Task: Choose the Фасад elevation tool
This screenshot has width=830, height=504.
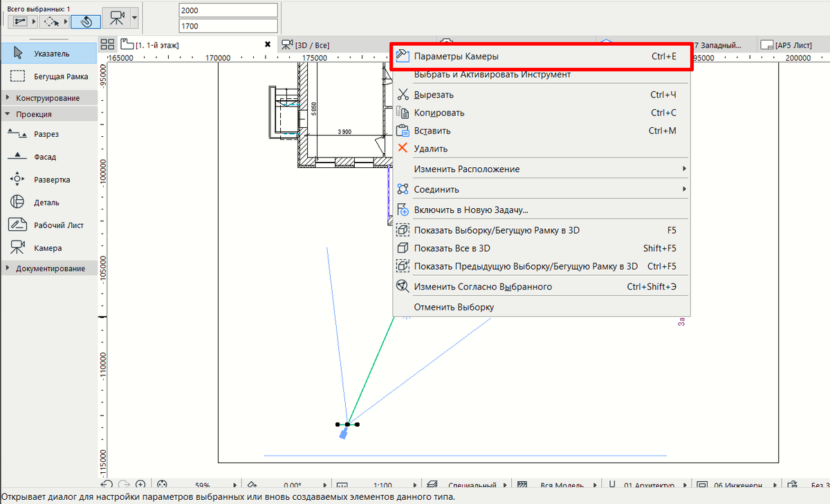Action: pos(48,157)
